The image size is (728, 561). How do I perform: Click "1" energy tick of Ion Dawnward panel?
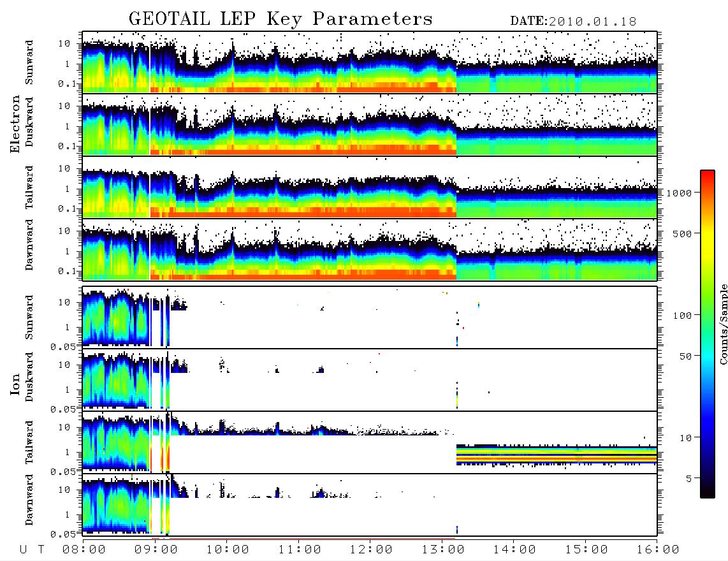click(x=68, y=515)
